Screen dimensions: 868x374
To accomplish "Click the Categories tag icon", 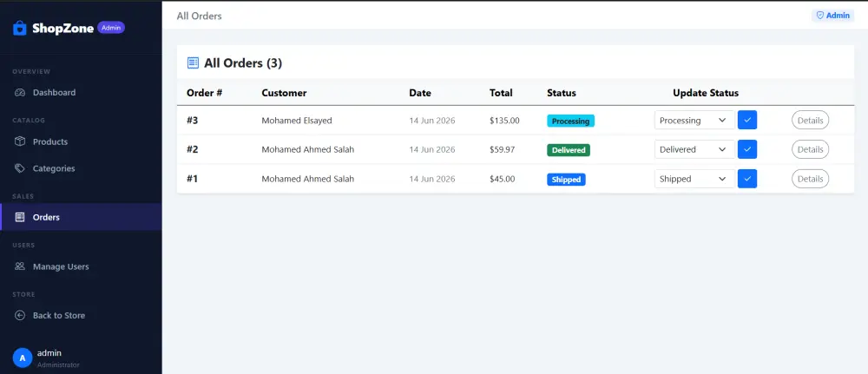I will point(20,168).
